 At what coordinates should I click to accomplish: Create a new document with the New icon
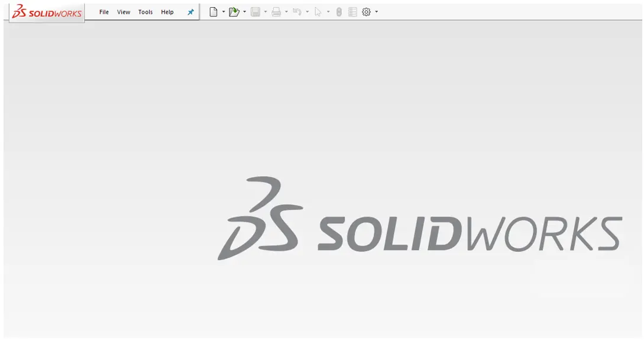click(213, 12)
